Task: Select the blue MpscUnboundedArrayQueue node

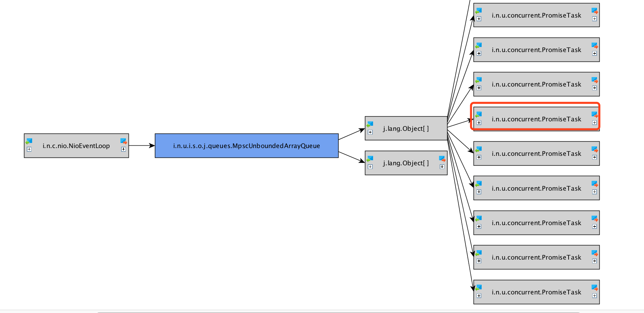Action: 247,146
